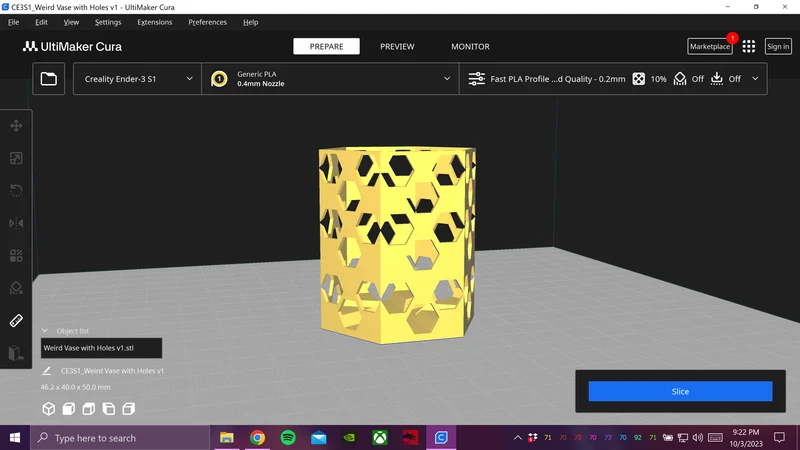Select Weird Vase with Holes v1.stl object
Viewport: 800px width, 450px height.
(102, 348)
